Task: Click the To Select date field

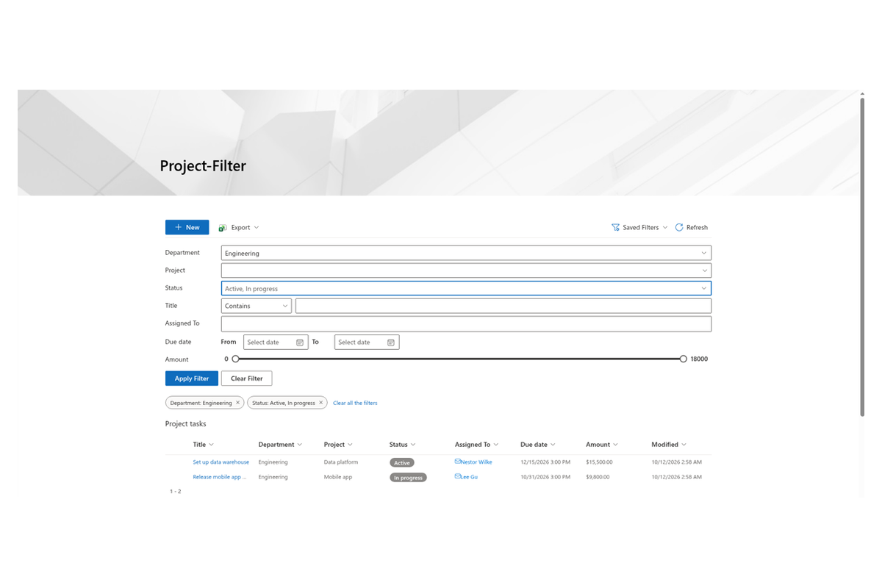Action: [367, 343]
